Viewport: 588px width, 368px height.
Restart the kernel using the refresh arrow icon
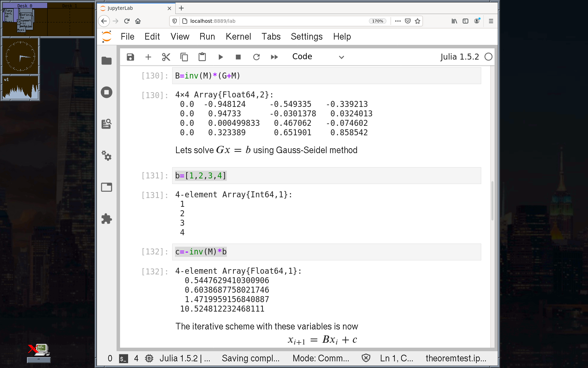(256, 57)
